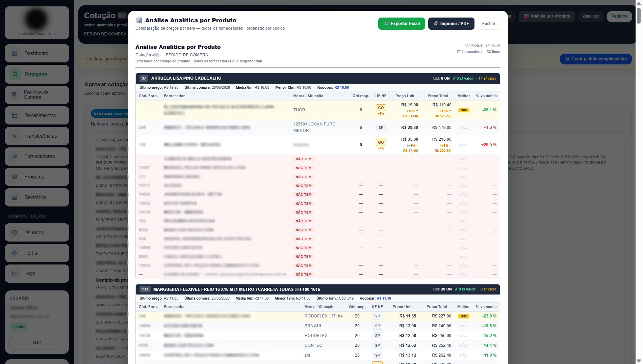The height and width of the screenshot is (364, 643).
Task: Click the Usuários gear icon
Action: [x=15, y=232]
